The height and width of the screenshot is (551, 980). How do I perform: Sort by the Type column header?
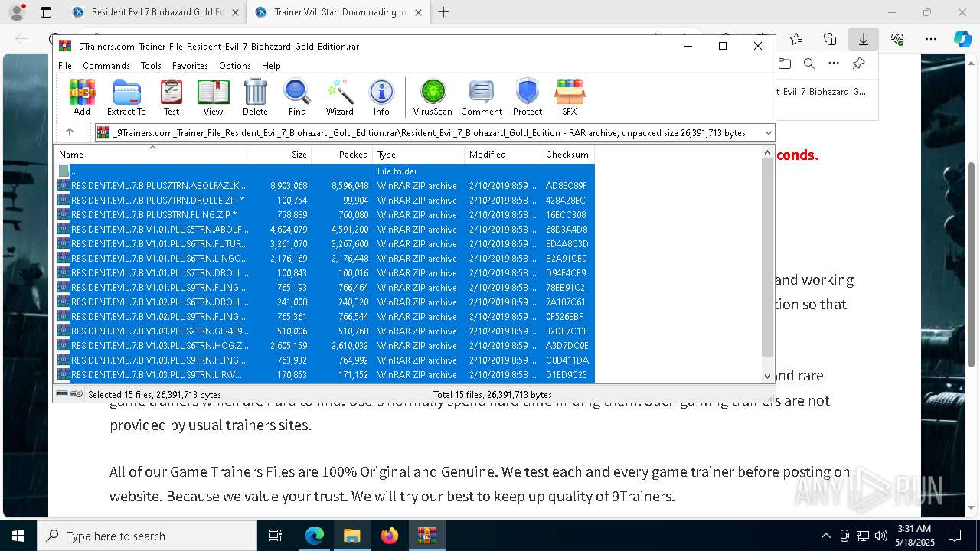(419, 155)
